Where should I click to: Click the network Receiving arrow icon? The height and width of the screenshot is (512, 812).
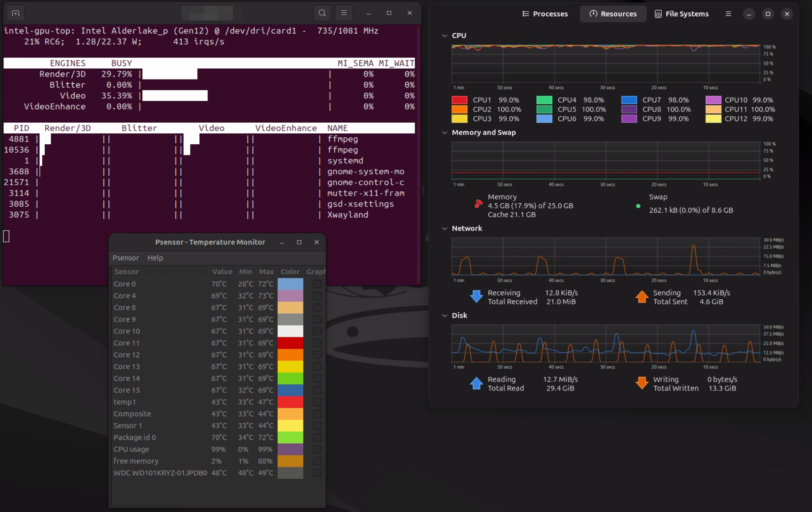click(476, 296)
